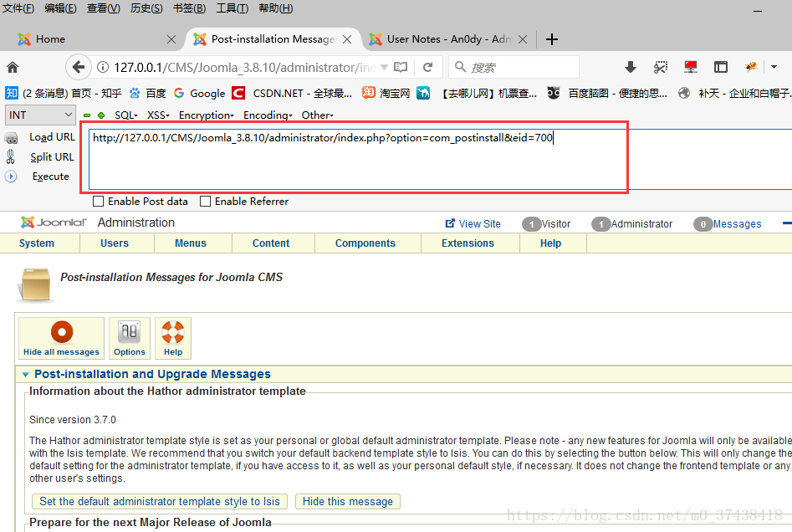This screenshot has width=792, height=532.
Task: Open the INT type dropdown
Action: pos(40,115)
